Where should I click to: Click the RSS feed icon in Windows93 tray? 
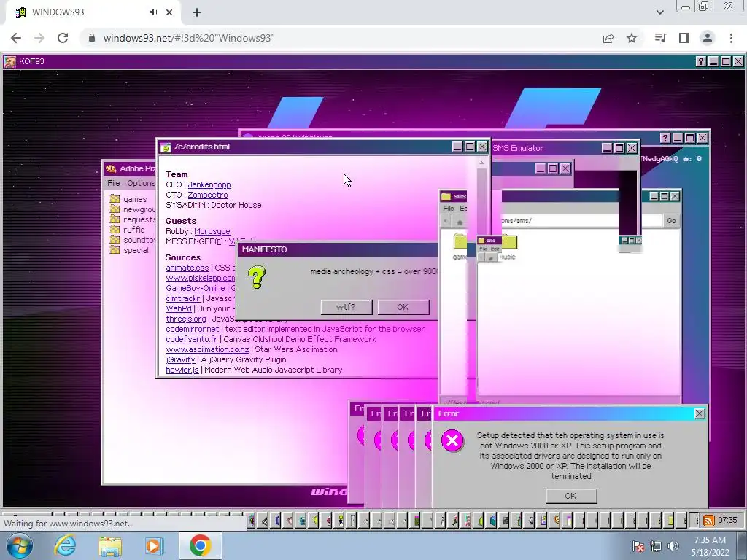point(709,521)
